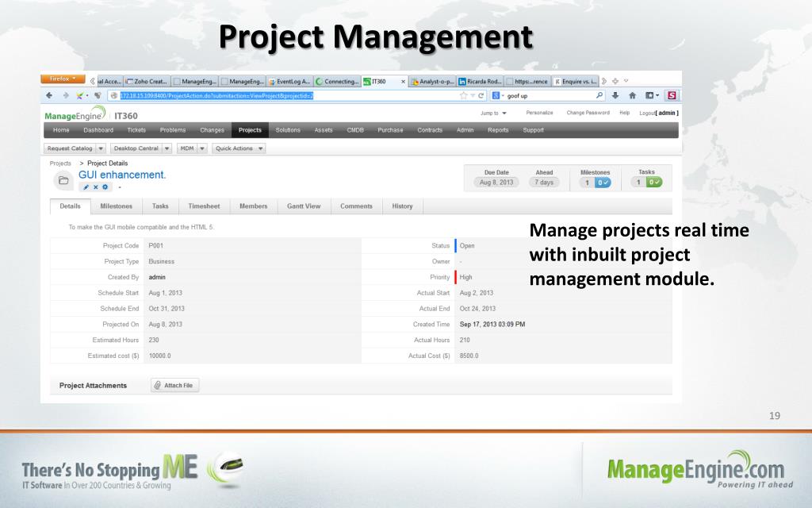Image resolution: width=812 pixels, height=508 pixels.
Task: Click the search magnifier icon
Action: pyautogui.click(x=599, y=95)
